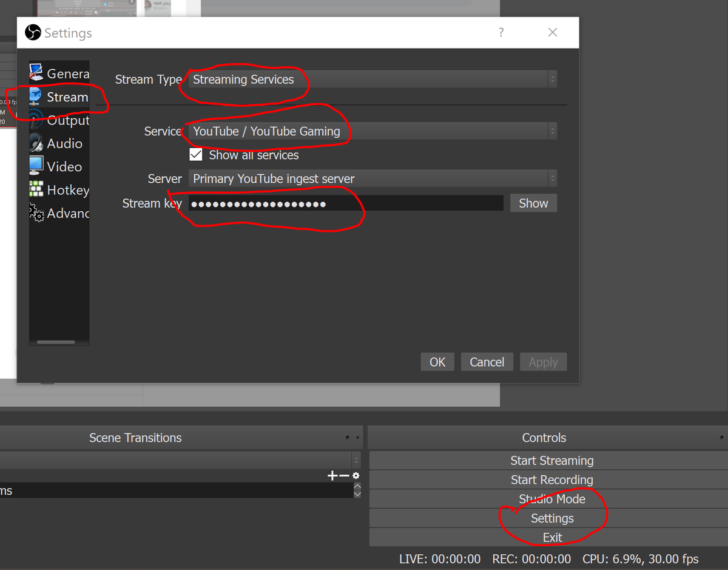Click the Stream Type label
The width and height of the screenshot is (728, 570).
148,80
